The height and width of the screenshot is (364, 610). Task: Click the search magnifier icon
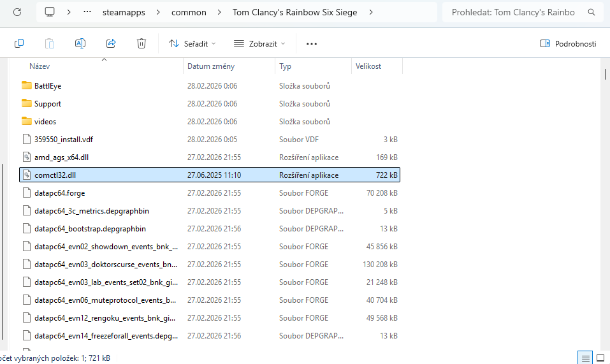pyautogui.click(x=592, y=12)
